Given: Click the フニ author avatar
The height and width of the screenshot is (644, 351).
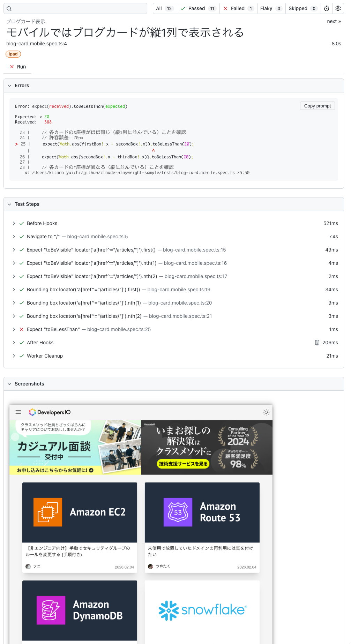Looking at the screenshot, I should point(28,566).
